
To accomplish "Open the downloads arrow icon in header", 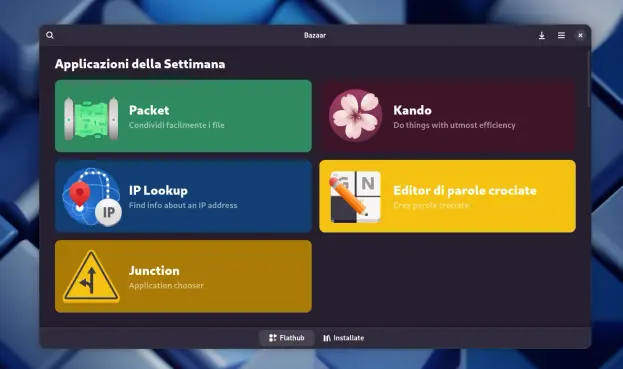I will pyautogui.click(x=542, y=35).
